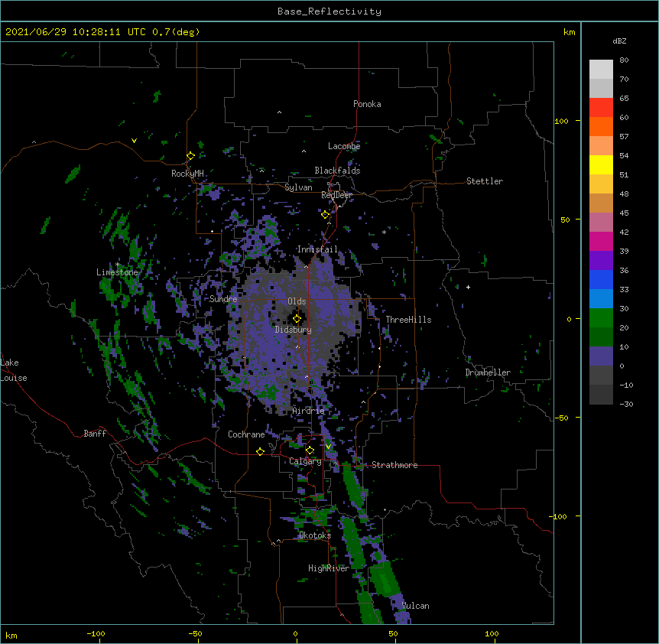The image size is (659, 644).
Task: Click the dBZ legend heading
Action: (619, 41)
